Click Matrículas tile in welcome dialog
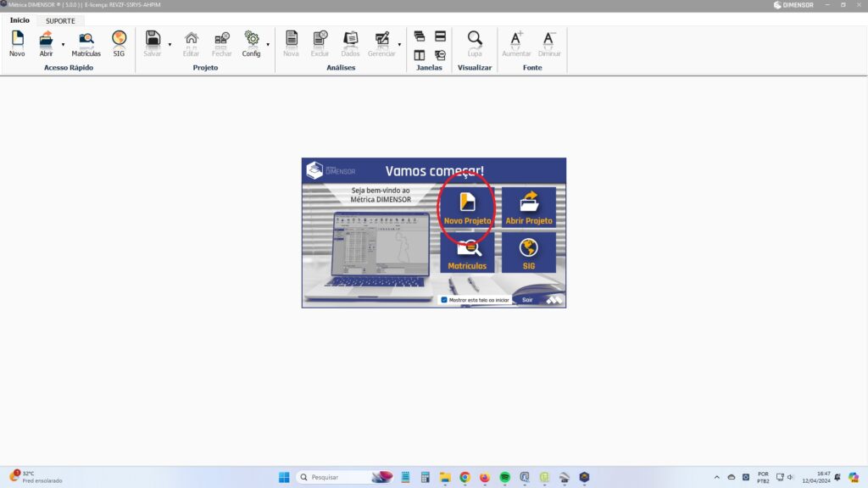868x488 pixels. (467, 252)
